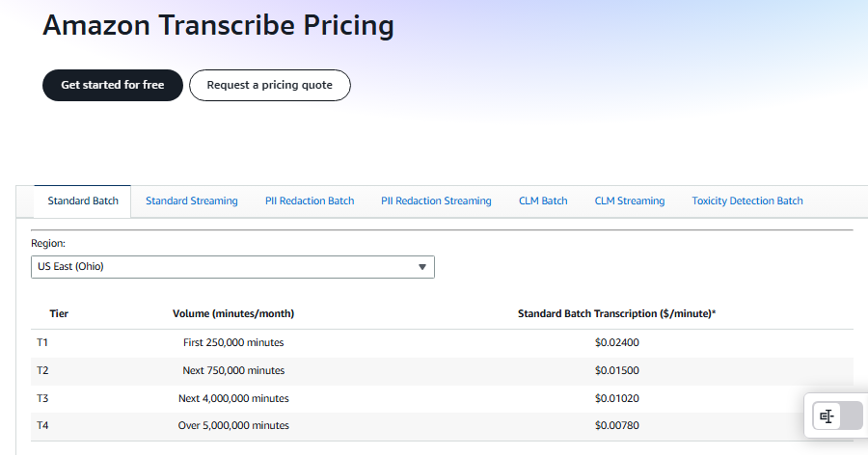Toggle the floating text-selection switch
868x455 pixels.
(837, 415)
